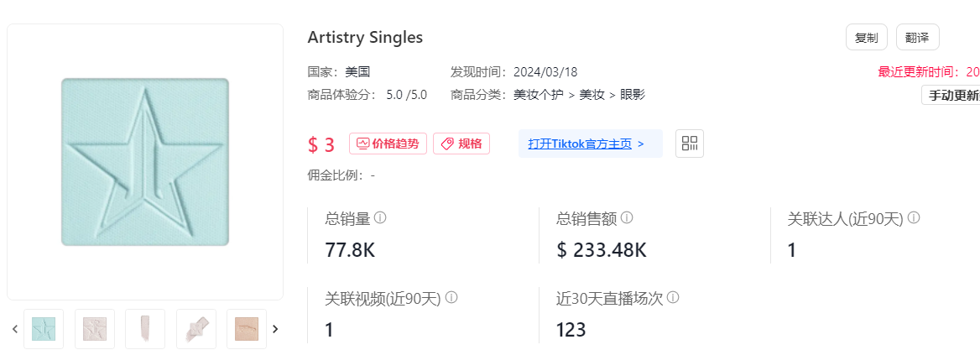980x350 pixels.
Task: Click the 规格 specification tag button
Action: coord(461,144)
